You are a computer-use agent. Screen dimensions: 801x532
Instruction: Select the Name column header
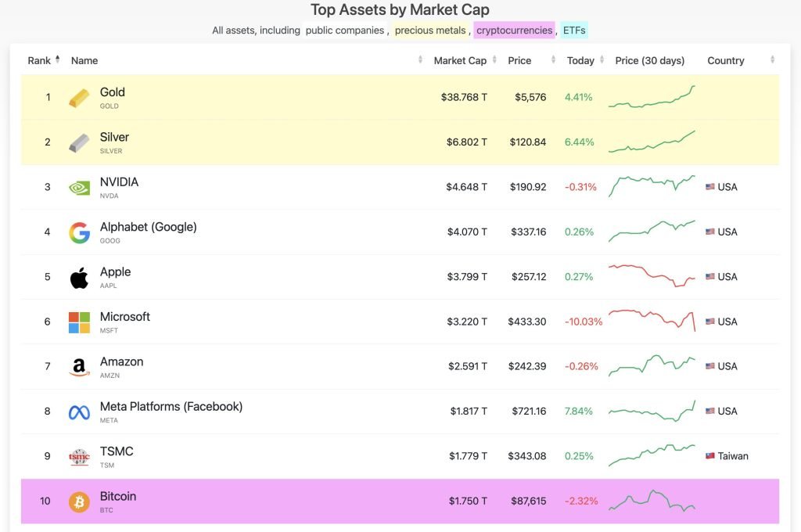(84, 60)
